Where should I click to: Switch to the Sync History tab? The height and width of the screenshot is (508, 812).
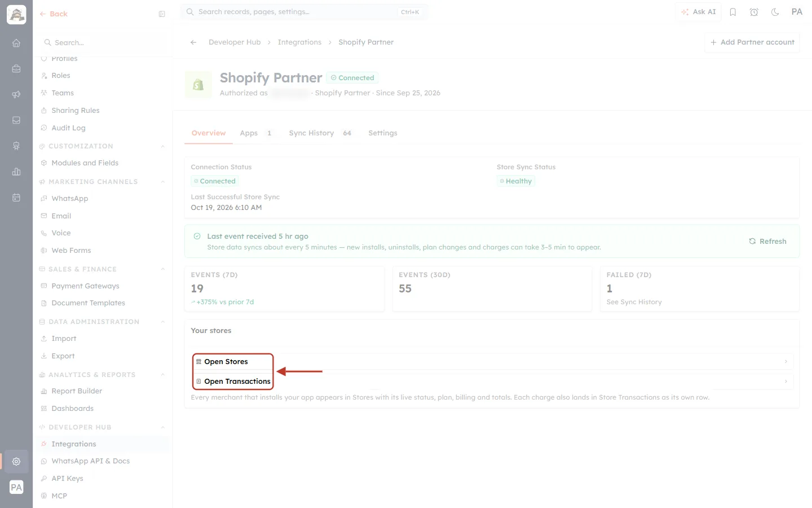(320, 133)
